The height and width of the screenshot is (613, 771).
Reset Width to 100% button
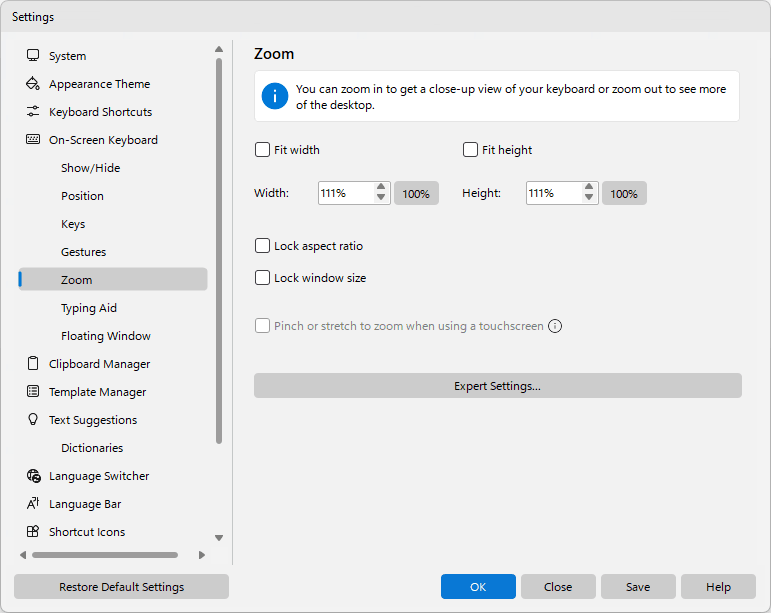(416, 193)
